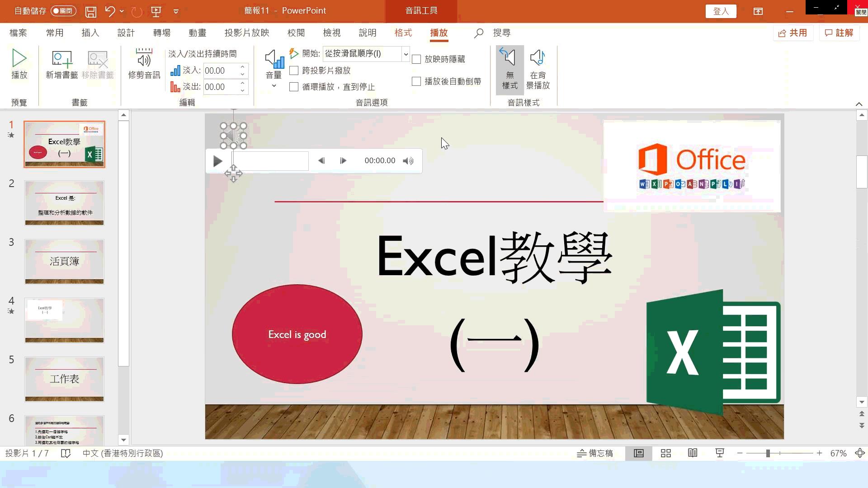Click the Trim Audio (修剪音訊) icon
The image size is (868, 488).
click(144, 59)
